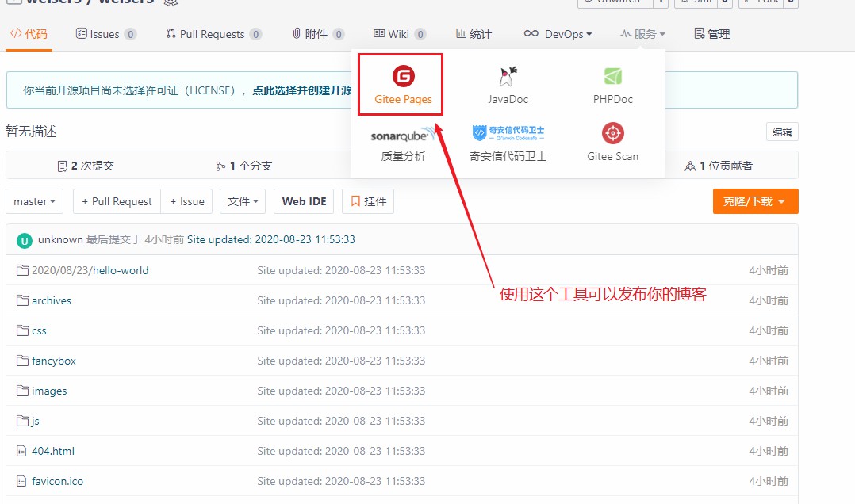
Task: Open the 管理 tab
Action: [x=711, y=34]
